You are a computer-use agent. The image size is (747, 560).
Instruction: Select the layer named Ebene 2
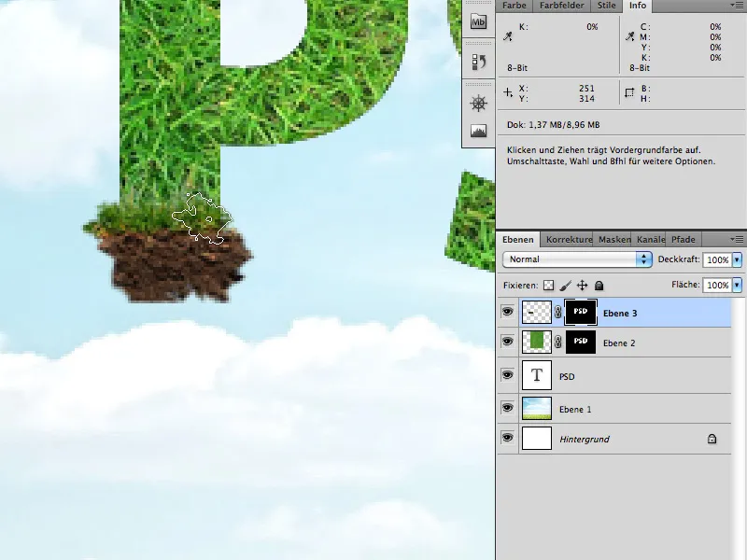pyautogui.click(x=619, y=343)
